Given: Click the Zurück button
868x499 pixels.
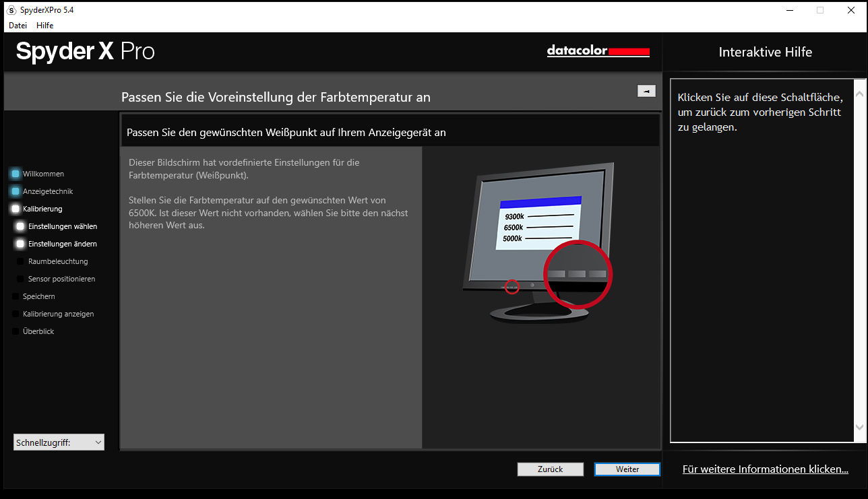Looking at the screenshot, I should click(x=550, y=469).
